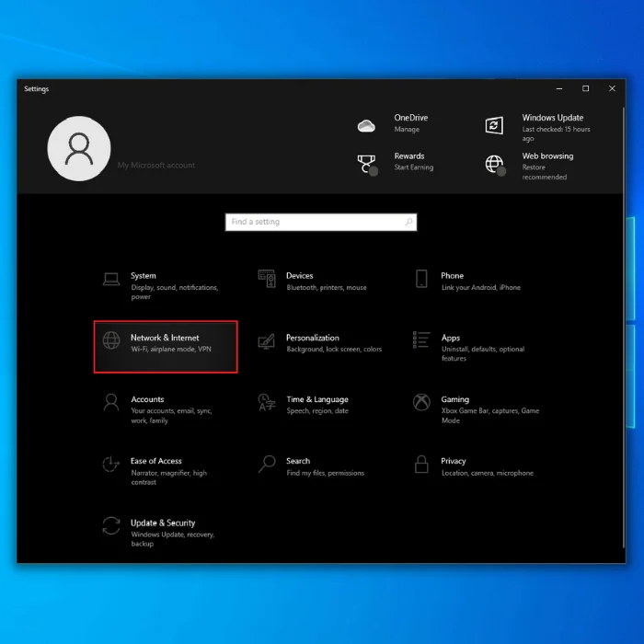
Task: Click the Settings window title text
Action: [36, 89]
